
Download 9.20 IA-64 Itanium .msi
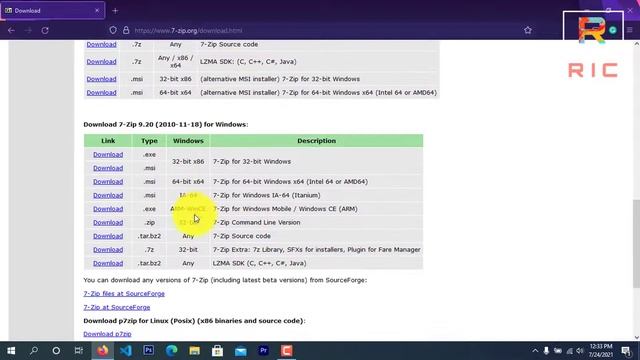tap(108, 195)
